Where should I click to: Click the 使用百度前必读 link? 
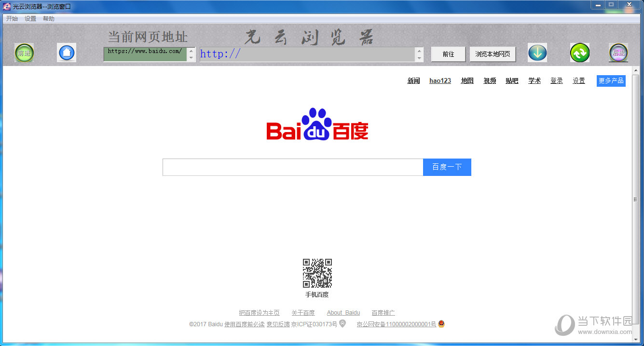[x=245, y=324]
